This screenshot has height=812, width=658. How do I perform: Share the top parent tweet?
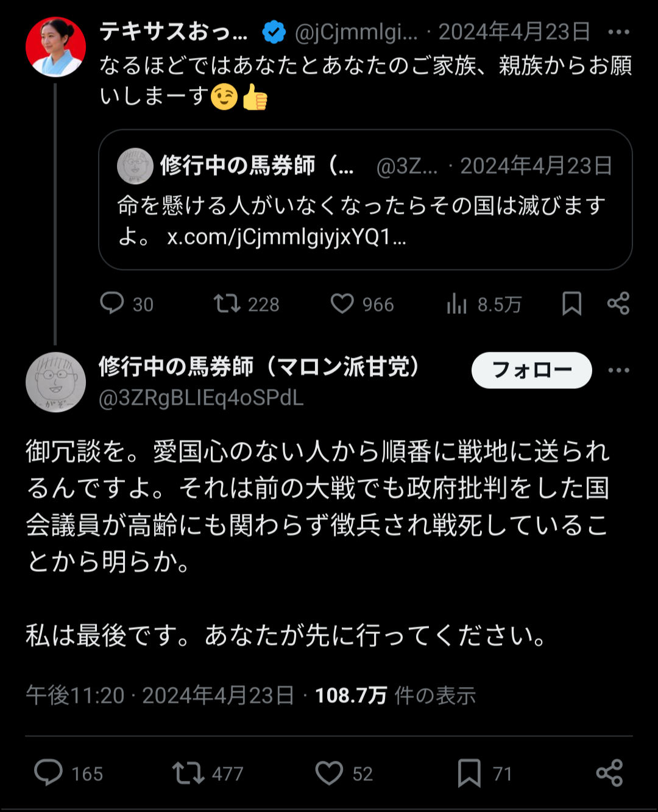coord(618,303)
